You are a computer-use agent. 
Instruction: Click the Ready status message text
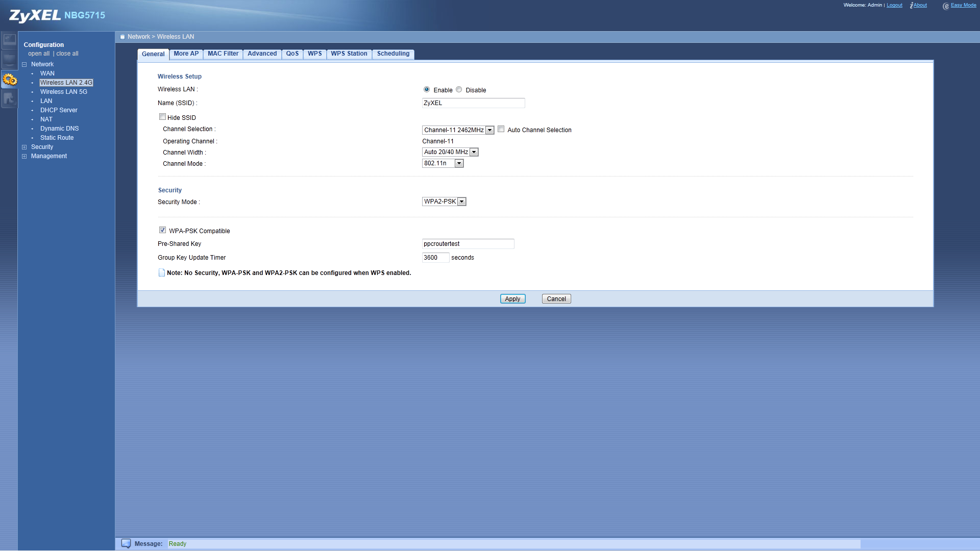[x=178, y=544]
